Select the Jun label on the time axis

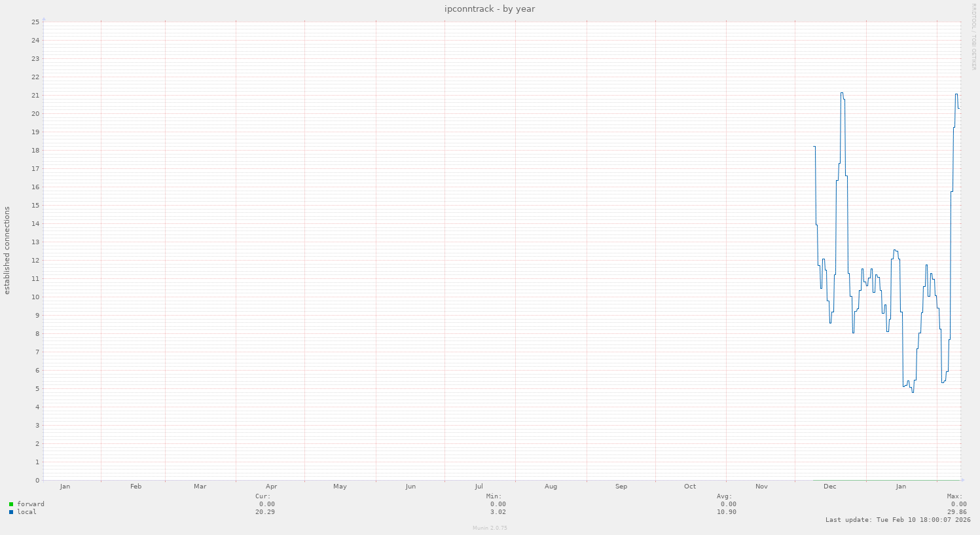(x=410, y=487)
